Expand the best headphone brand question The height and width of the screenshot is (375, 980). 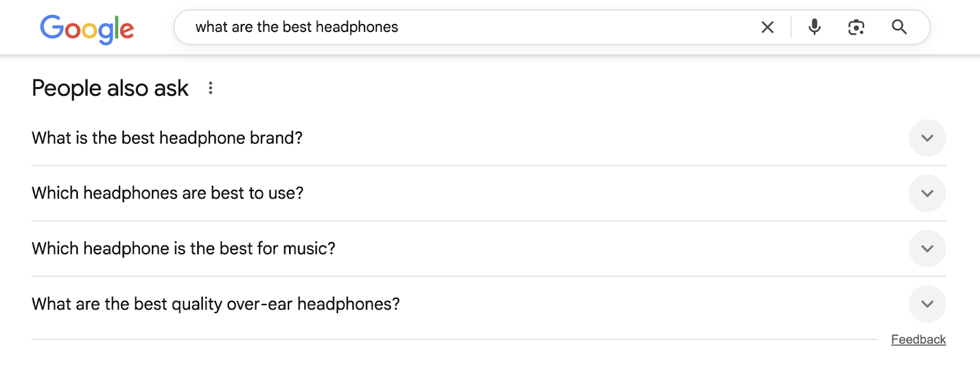coord(927,138)
